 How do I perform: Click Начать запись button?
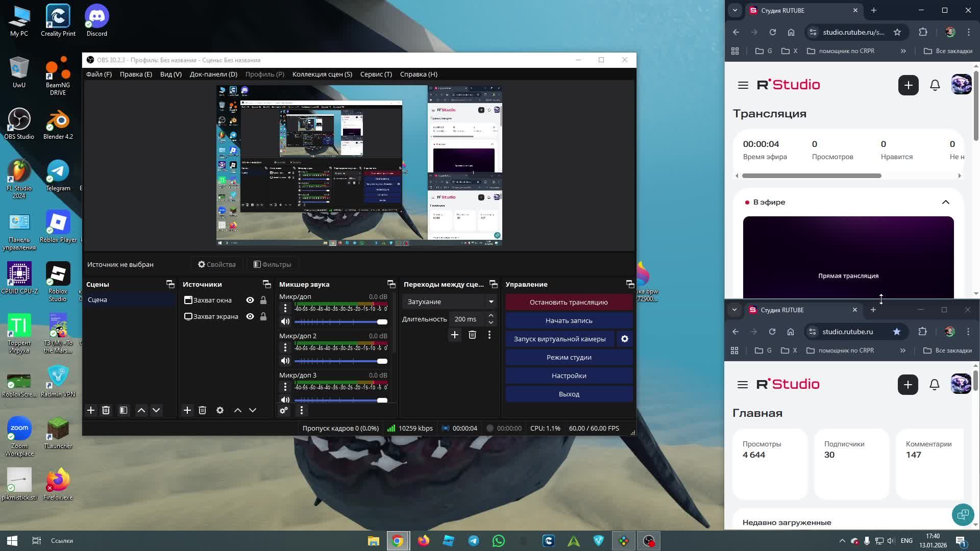(569, 320)
